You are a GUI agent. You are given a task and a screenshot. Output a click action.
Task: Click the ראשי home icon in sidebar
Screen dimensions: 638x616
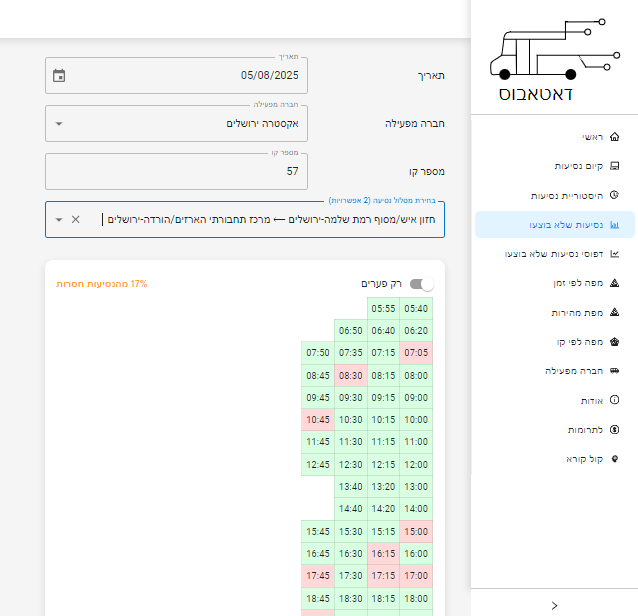(x=614, y=137)
